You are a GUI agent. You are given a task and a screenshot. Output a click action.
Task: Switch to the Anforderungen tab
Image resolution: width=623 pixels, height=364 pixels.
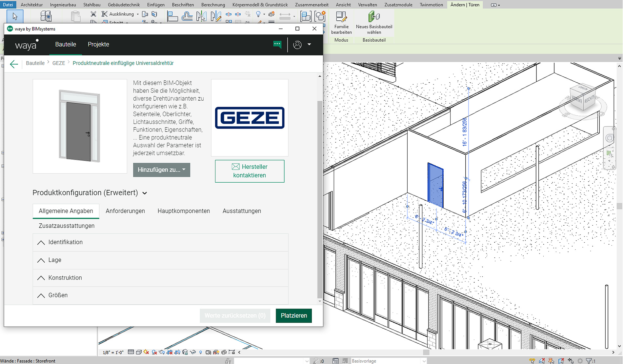(125, 211)
